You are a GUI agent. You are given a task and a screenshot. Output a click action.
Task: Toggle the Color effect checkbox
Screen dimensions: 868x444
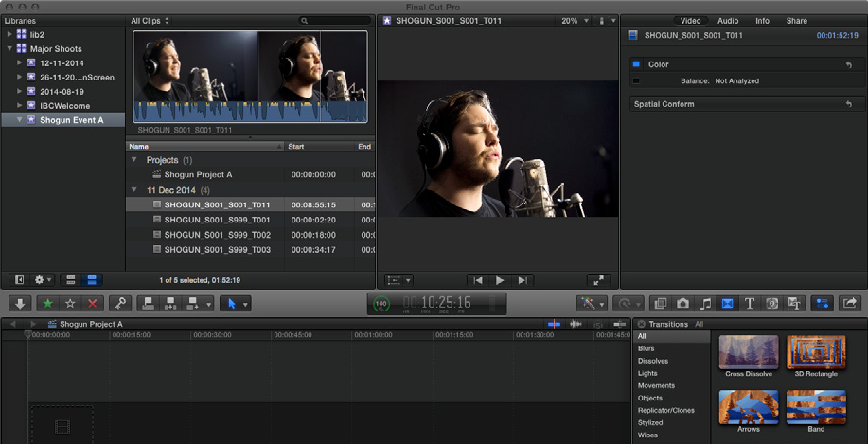point(636,64)
